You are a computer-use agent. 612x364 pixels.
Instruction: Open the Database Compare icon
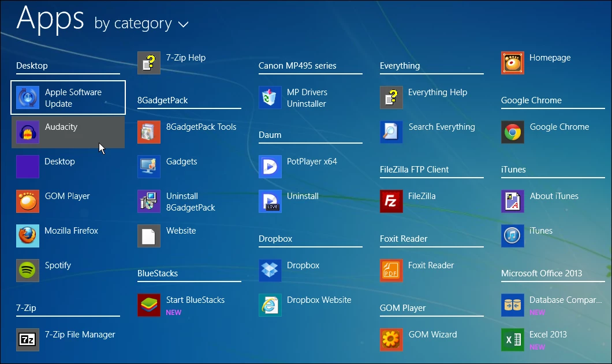click(513, 305)
